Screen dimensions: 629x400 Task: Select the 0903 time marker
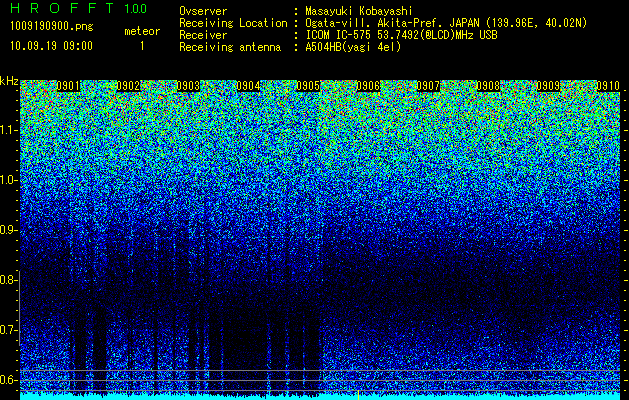click(x=188, y=86)
